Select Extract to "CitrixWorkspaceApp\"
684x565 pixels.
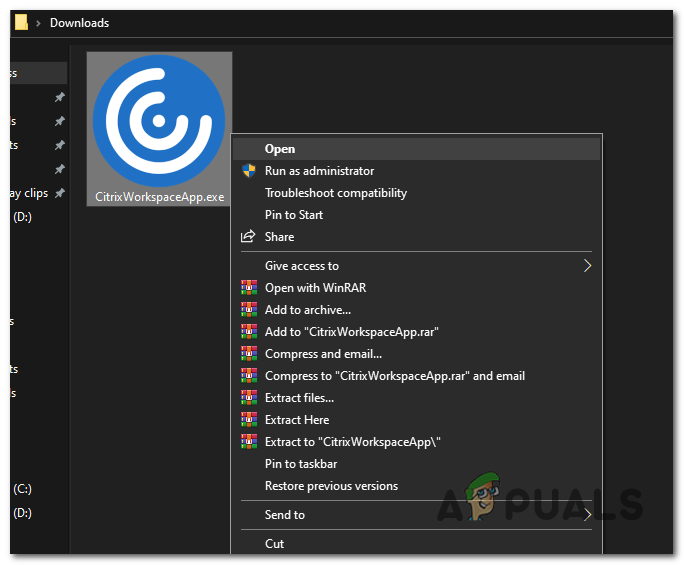tap(416, 442)
